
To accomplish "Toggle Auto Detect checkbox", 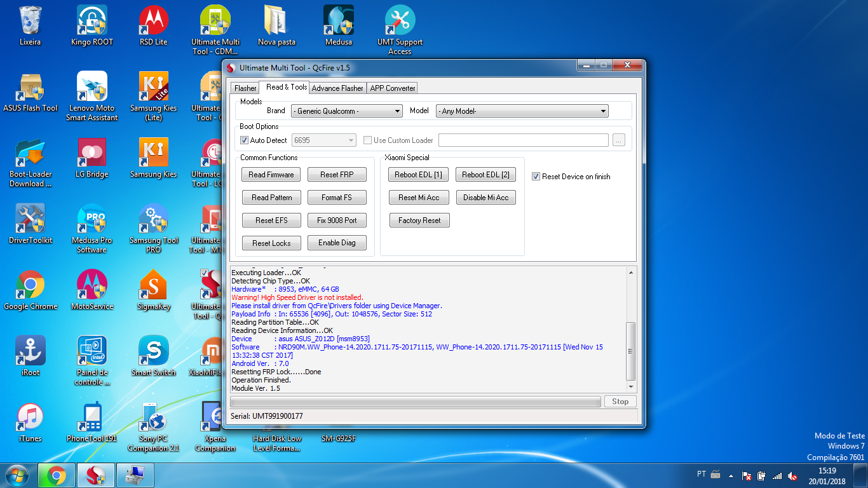I will 244,140.
